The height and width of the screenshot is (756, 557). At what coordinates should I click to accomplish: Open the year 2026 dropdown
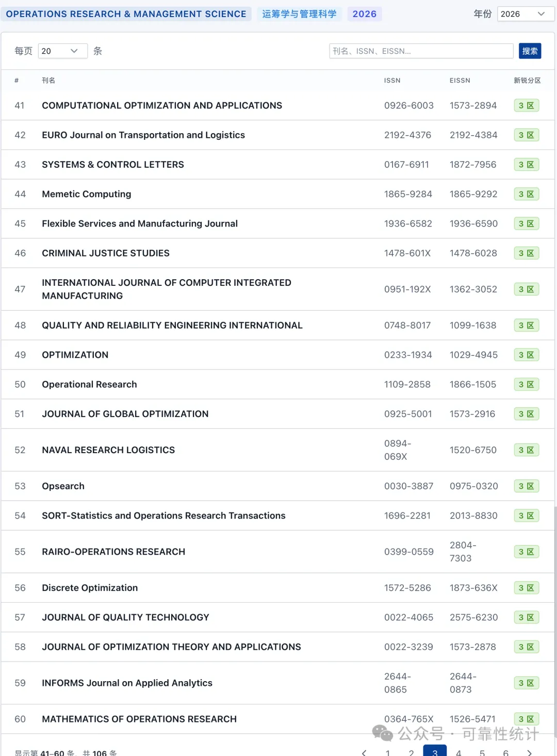tap(526, 14)
